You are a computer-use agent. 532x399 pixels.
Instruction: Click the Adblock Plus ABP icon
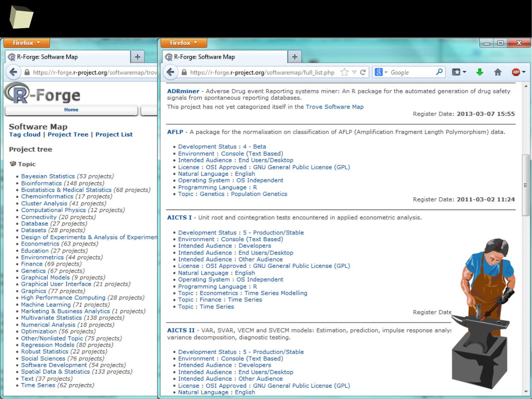516,72
